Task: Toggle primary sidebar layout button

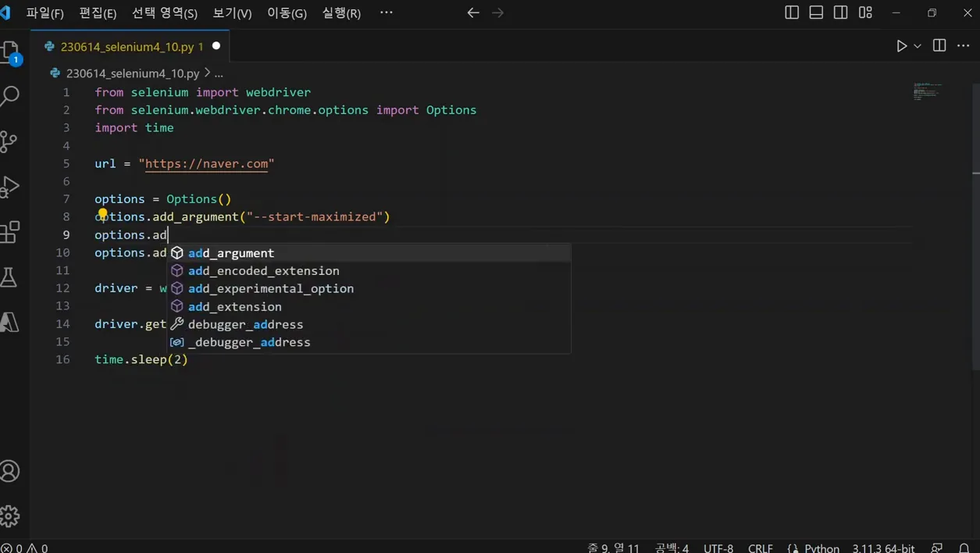Action: point(792,12)
